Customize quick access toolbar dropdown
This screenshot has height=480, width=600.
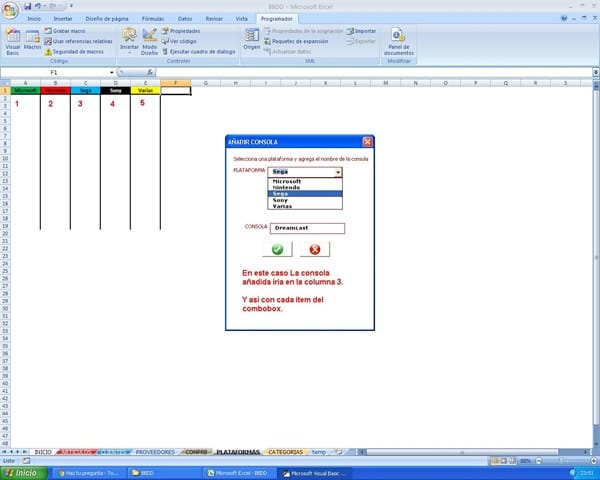[x=71, y=6]
